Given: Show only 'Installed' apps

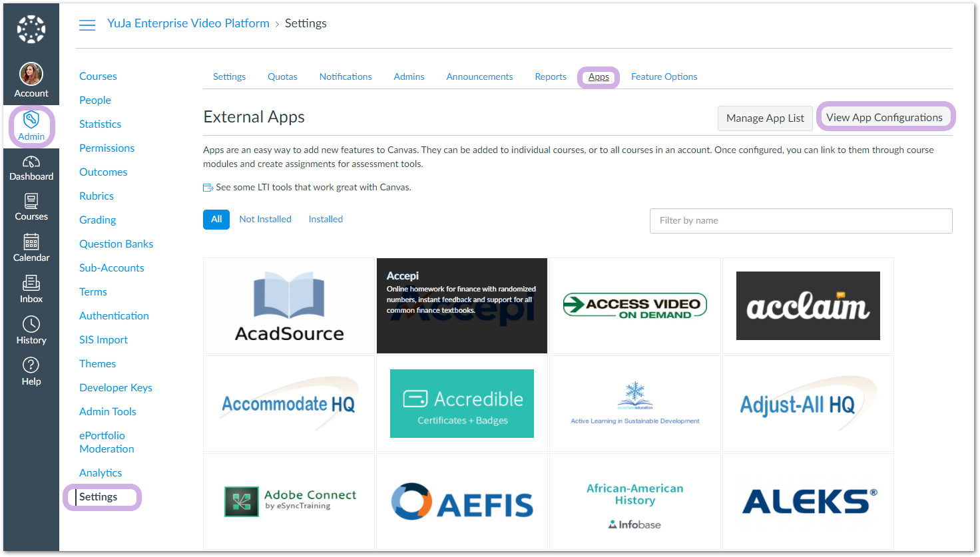Looking at the screenshot, I should coord(326,219).
